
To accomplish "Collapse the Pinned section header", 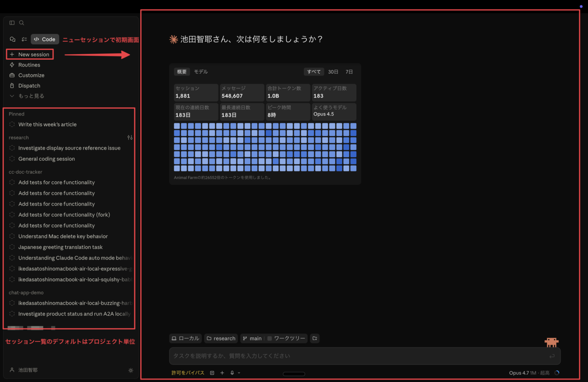I will [17, 114].
